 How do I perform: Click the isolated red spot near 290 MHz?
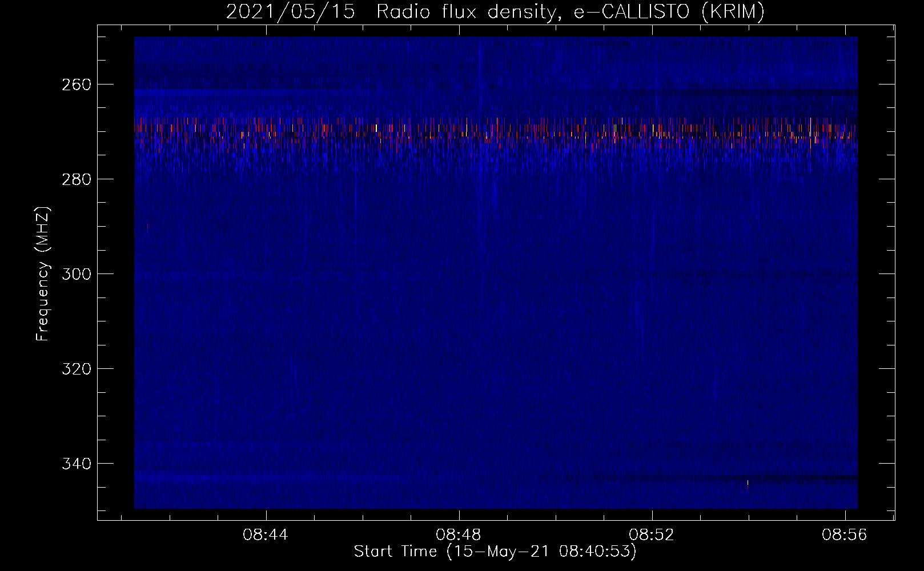click(x=148, y=227)
